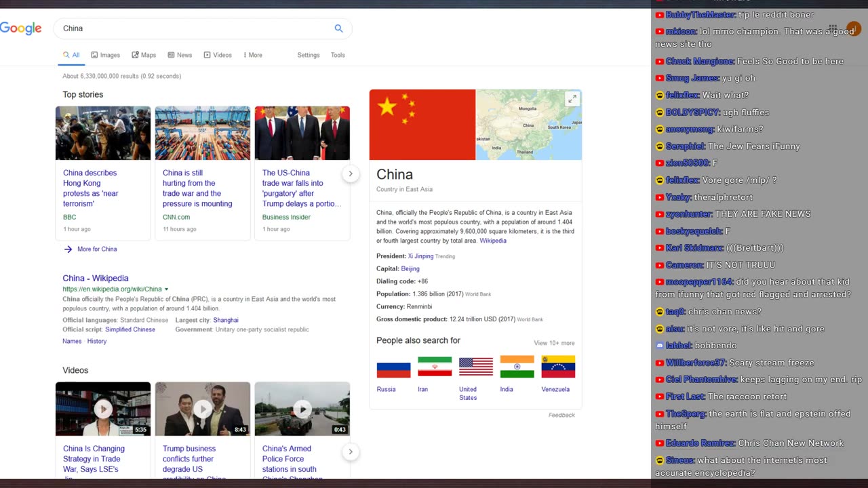Click the Xi Jinping president link
The height and width of the screenshot is (488, 868).
(420, 256)
